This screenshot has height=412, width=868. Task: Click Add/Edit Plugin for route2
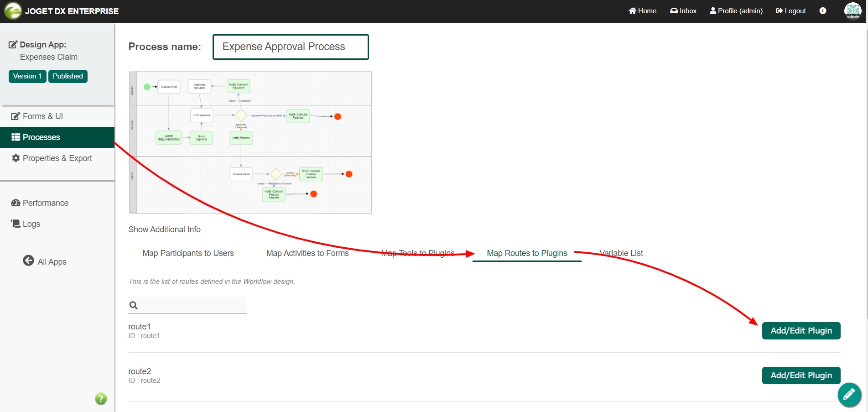point(801,375)
